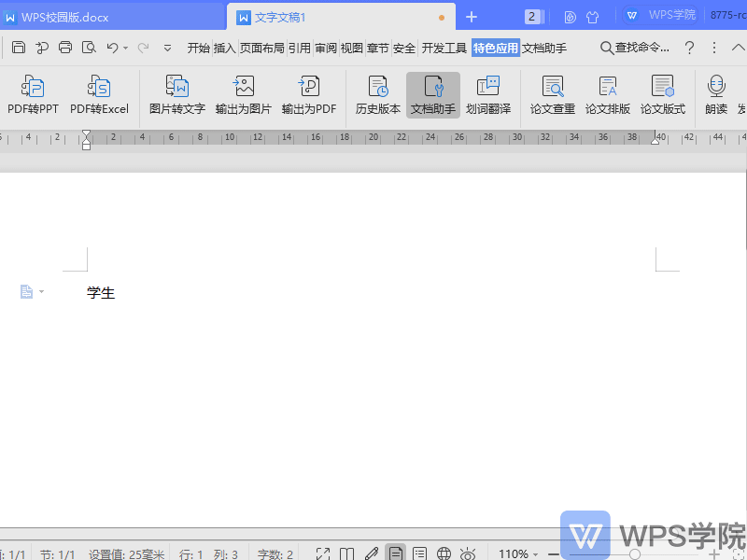Screen dimensions: 747x560
Task: Click the 字数: 2 word count
Action: 275,554
